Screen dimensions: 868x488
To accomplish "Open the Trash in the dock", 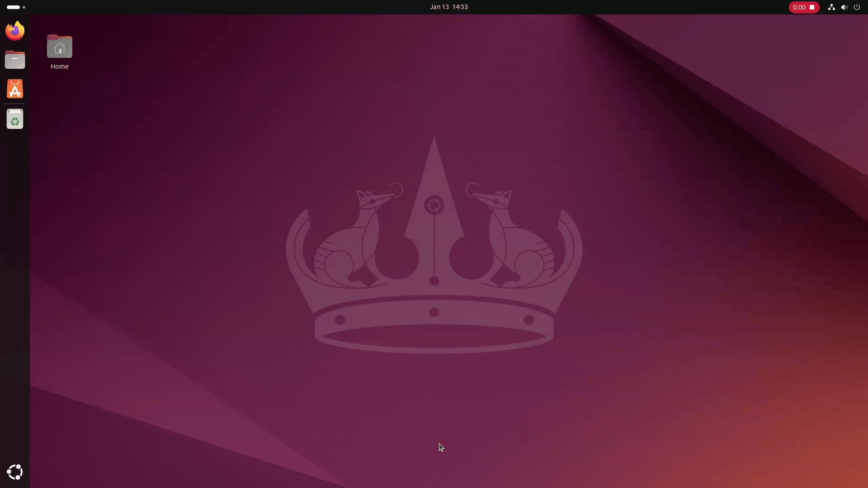I will [15, 119].
